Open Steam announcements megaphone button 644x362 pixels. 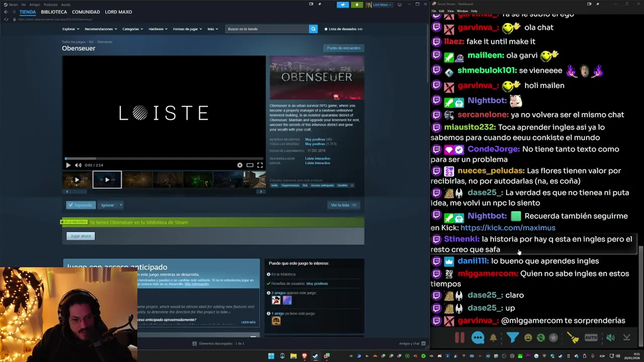343,5
